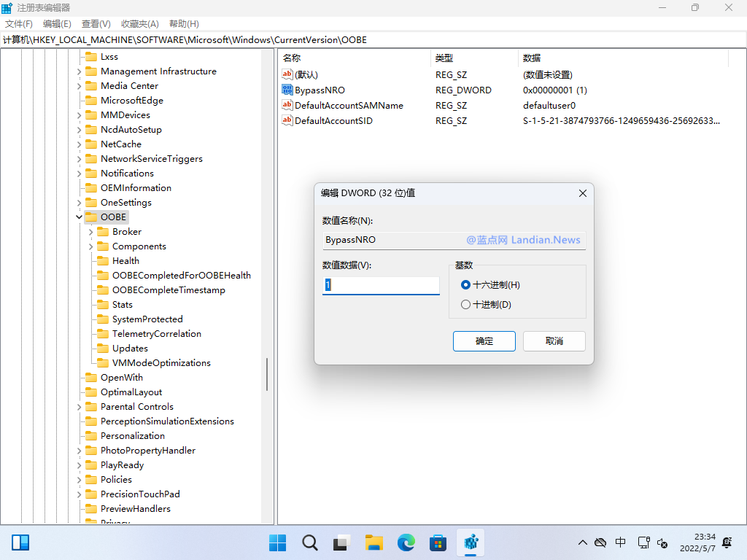
Task: Open the Widgets icon on taskbar
Action: [x=20, y=542]
